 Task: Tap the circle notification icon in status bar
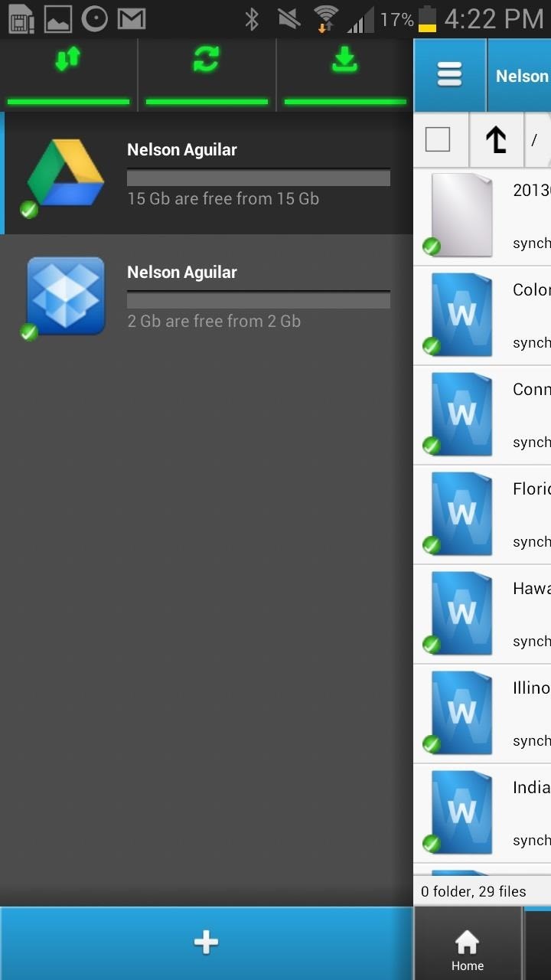[x=95, y=18]
